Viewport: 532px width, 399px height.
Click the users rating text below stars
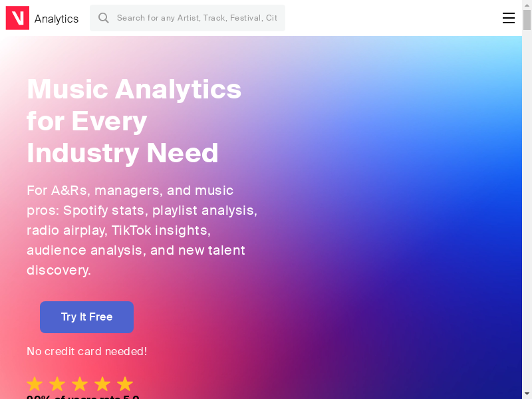(82, 397)
